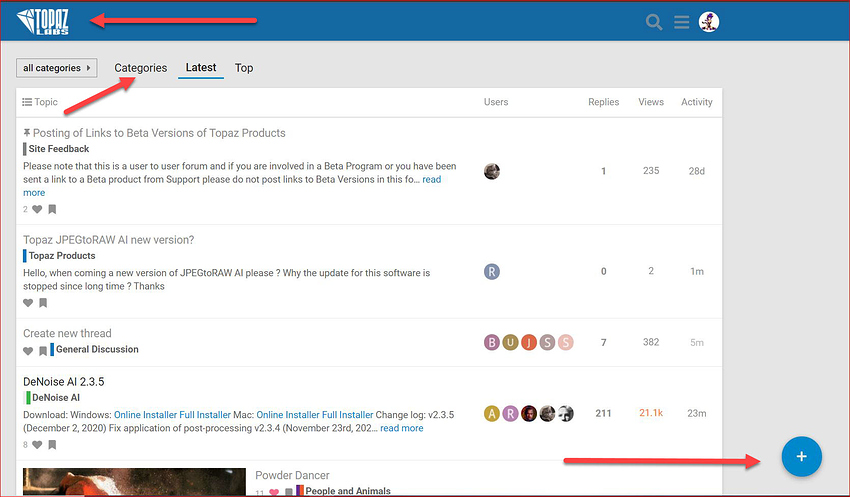Bookmark the Beta Versions pinned post
Viewport: 850px width, 497px height.
52,209
